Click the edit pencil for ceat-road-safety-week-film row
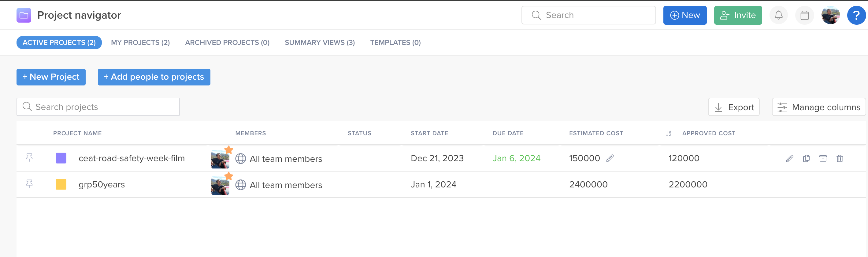The image size is (868, 257). 789,158
